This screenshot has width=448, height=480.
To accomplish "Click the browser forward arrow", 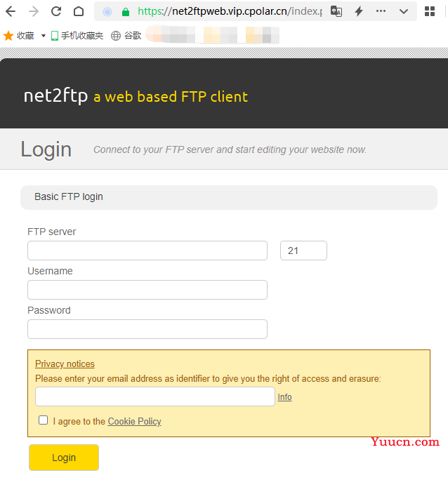I will [x=34, y=12].
